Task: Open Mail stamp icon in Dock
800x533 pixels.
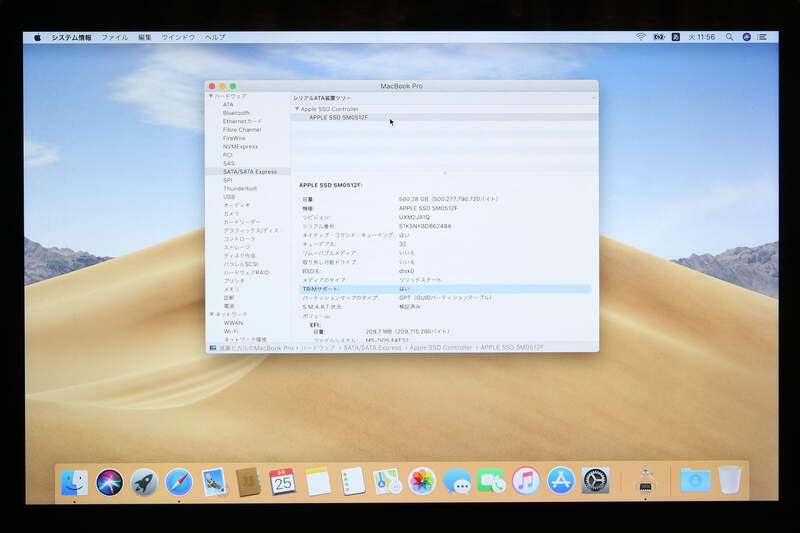Action: [x=214, y=482]
